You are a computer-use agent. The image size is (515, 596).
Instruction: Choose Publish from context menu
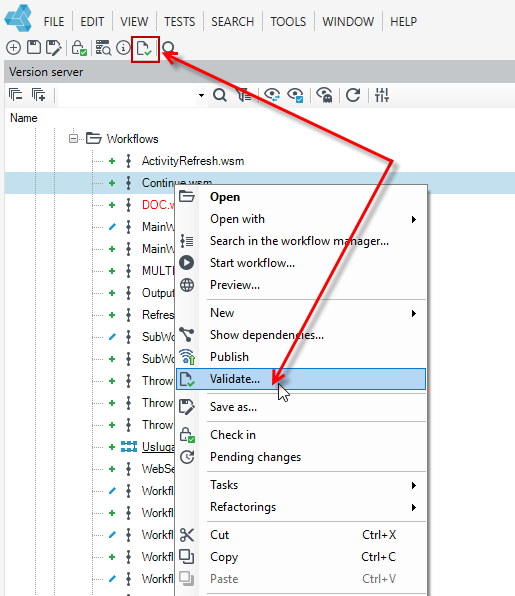pos(301,357)
